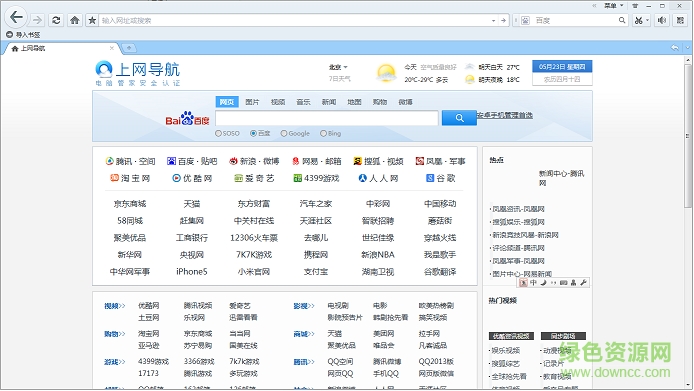Switch to the 视频 search tab
The height and width of the screenshot is (391, 694).
point(278,102)
